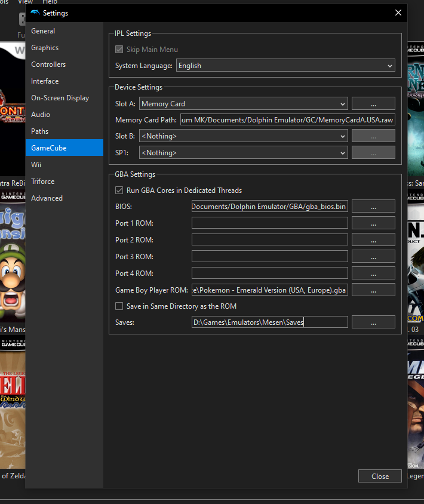
Task: Open the Slot B device dropdown
Action: [x=243, y=136]
